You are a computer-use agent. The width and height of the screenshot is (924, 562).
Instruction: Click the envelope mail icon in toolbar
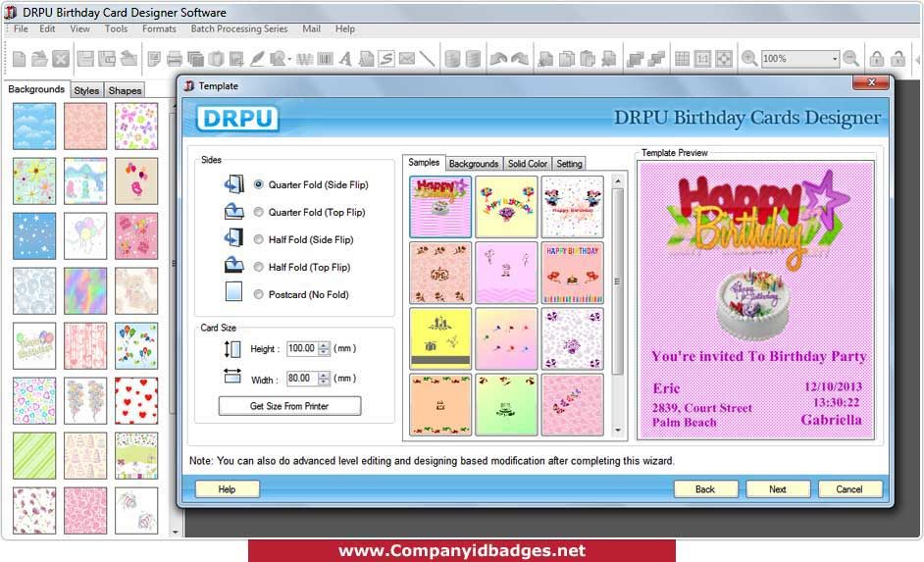407,58
